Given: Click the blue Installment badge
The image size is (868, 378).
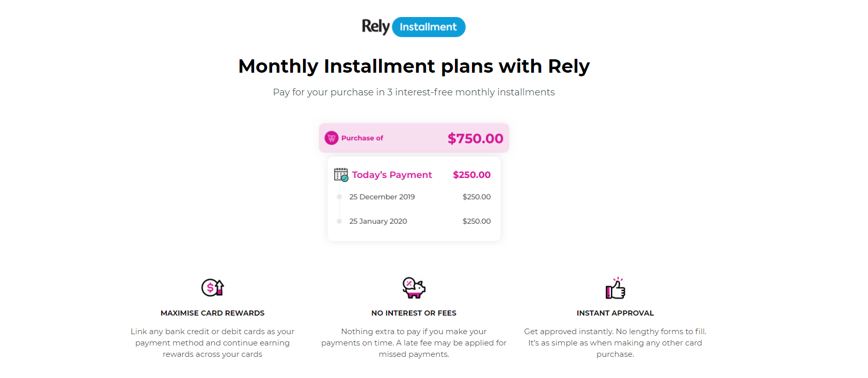Looking at the screenshot, I should point(429,27).
